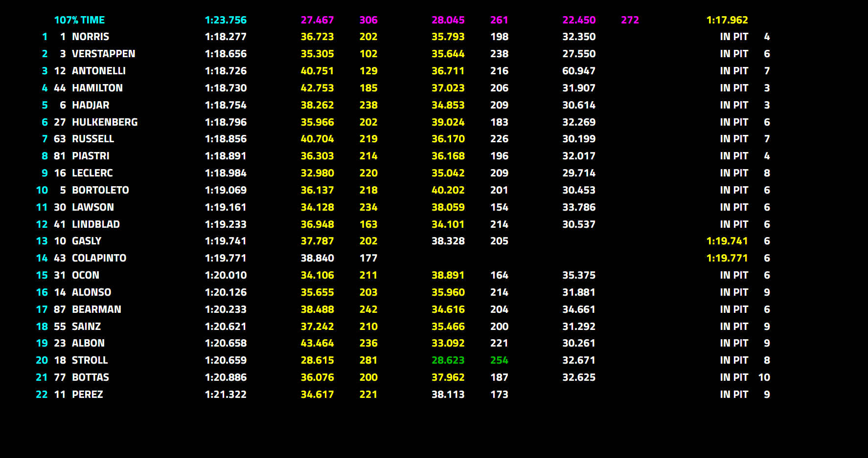Viewport: 868px width, 458px height.
Task: Select ALBON's sector one time 43.464
Action: (317, 343)
